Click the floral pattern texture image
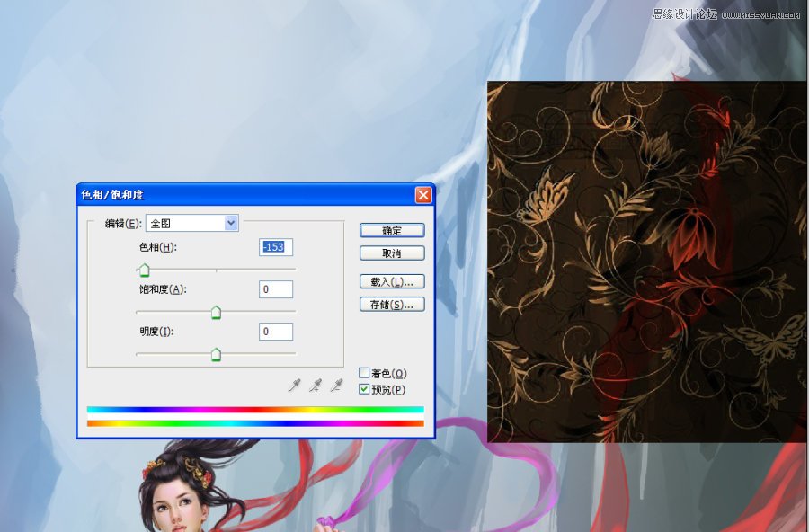The image size is (809, 532). pos(647,262)
